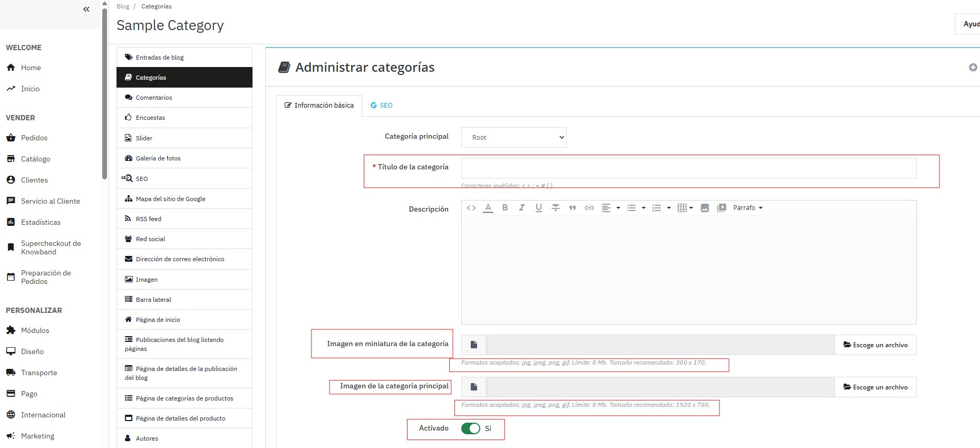
Task: Click inside the Descripción text area
Action: pos(688,270)
